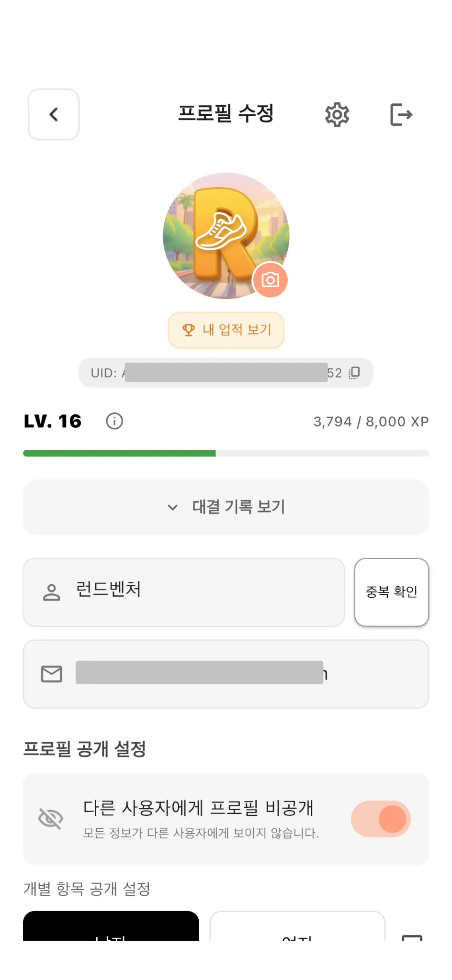Tap the logout arrow icon

pyautogui.click(x=401, y=114)
